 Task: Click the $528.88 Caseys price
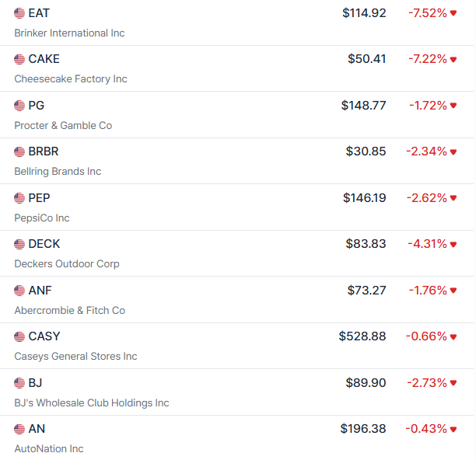[x=362, y=336]
